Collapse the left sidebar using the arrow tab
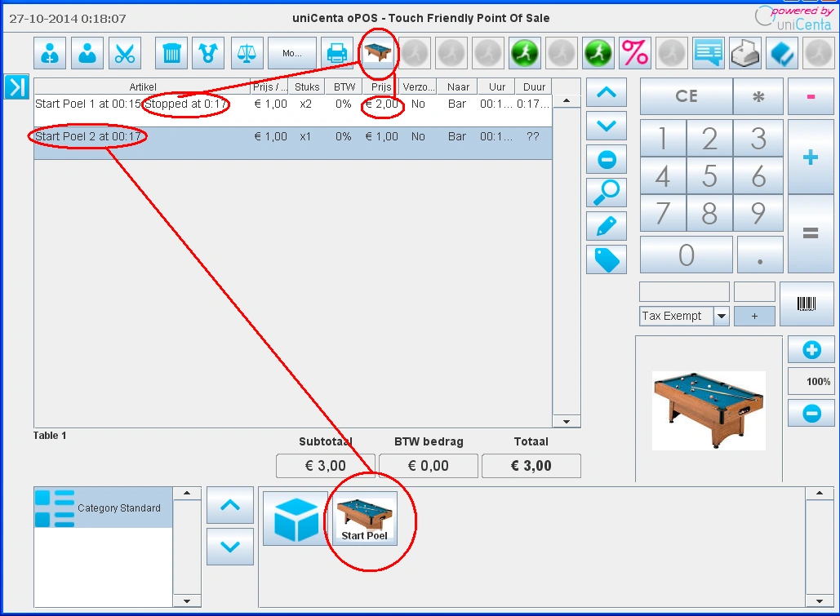Image resolution: width=840 pixels, height=616 pixels. pos(16,87)
